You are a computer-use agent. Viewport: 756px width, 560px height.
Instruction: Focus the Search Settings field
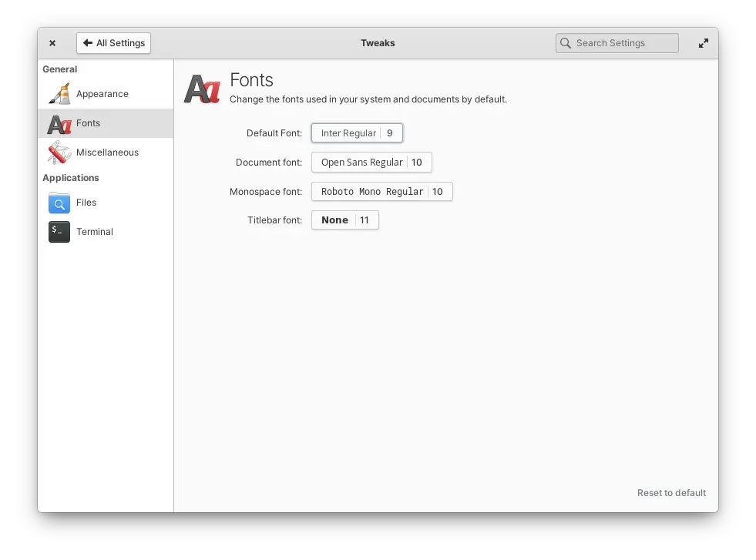pyautogui.click(x=623, y=43)
